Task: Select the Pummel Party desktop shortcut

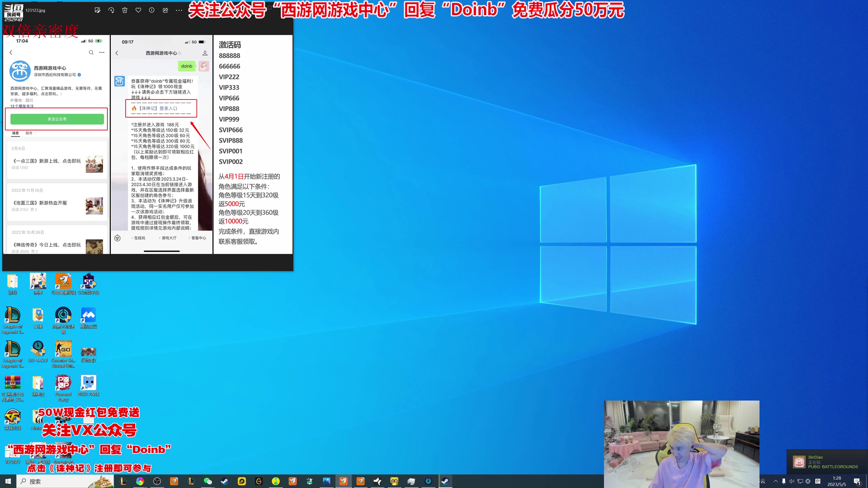Action: pos(63,388)
